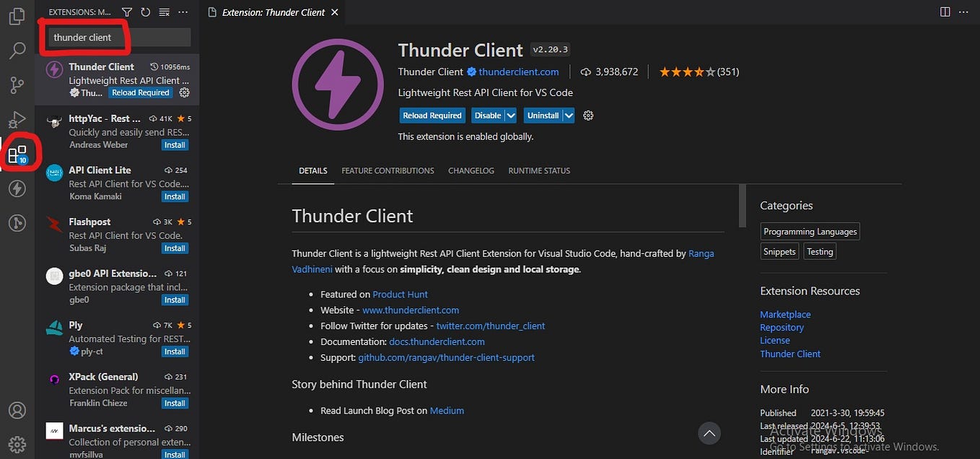Click the Testing category tag

(x=820, y=251)
